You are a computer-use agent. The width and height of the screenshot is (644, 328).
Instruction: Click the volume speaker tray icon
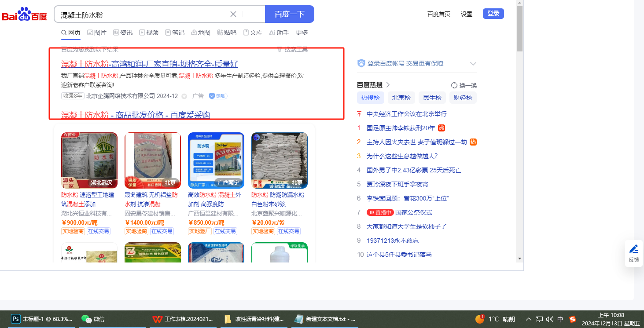click(x=549, y=319)
